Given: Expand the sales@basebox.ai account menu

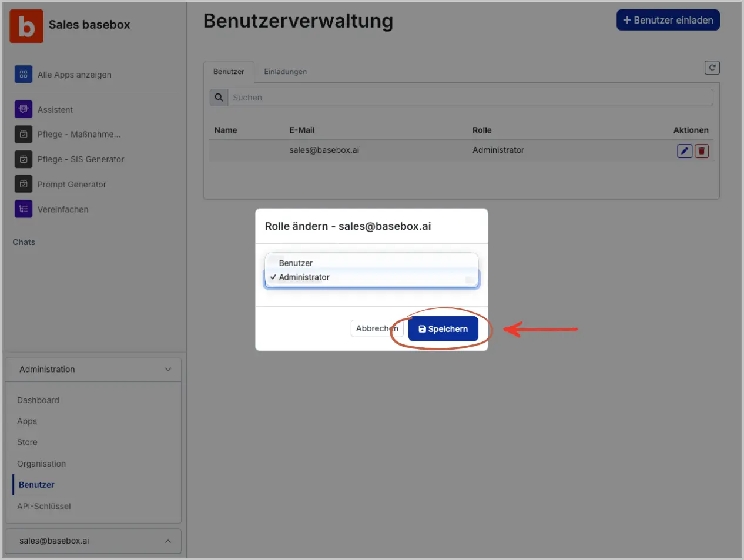Looking at the screenshot, I should (x=169, y=541).
